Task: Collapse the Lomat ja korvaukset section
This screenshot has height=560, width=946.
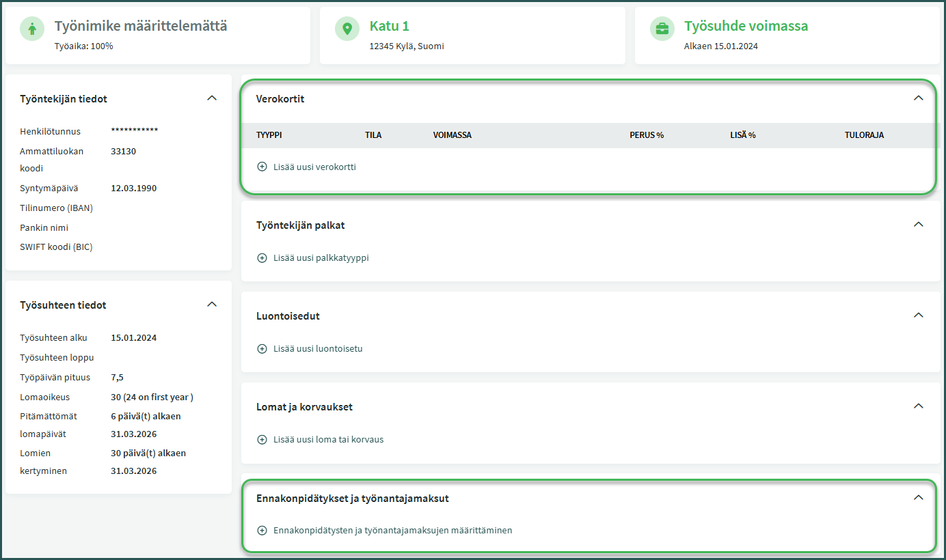Action: point(918,406)
